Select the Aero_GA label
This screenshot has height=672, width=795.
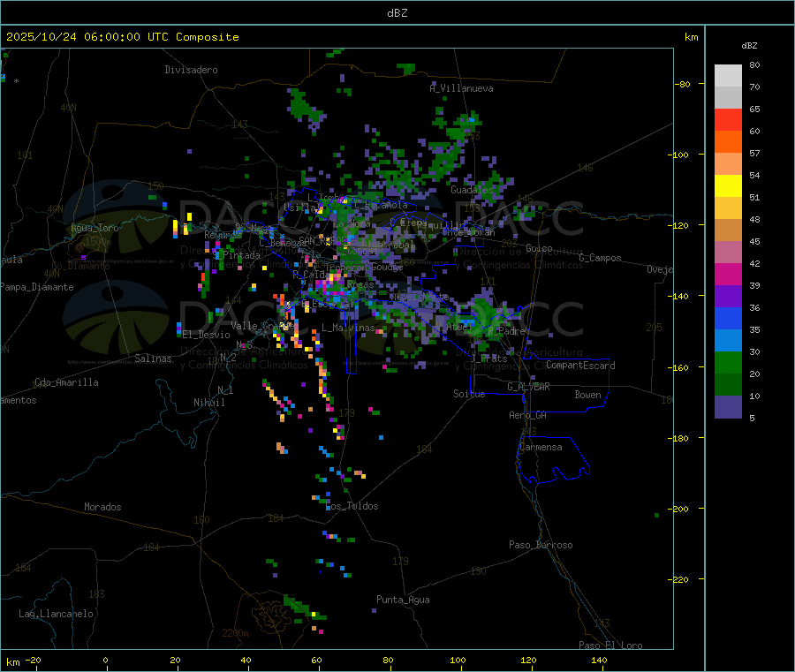click(528, 415)
